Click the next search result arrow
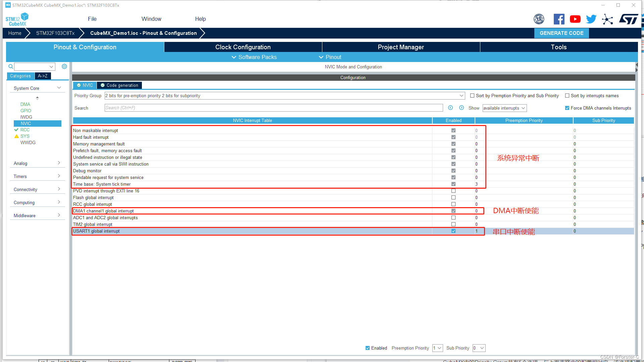Image resolution: width=644 pixels, height=362 pixels. coord(462,108)
